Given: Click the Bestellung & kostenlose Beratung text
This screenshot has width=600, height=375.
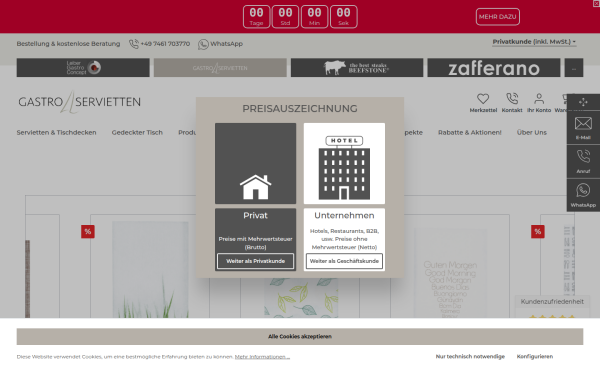Looking at the screenshot, I should click(x=68, y=44).
